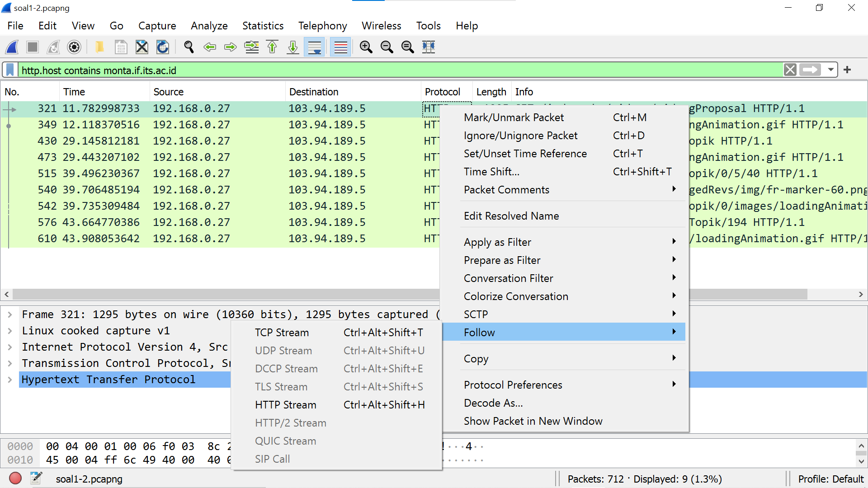868x488 pixels.
Task: Click plus button to add filter
Action: [x=847, y=70]
